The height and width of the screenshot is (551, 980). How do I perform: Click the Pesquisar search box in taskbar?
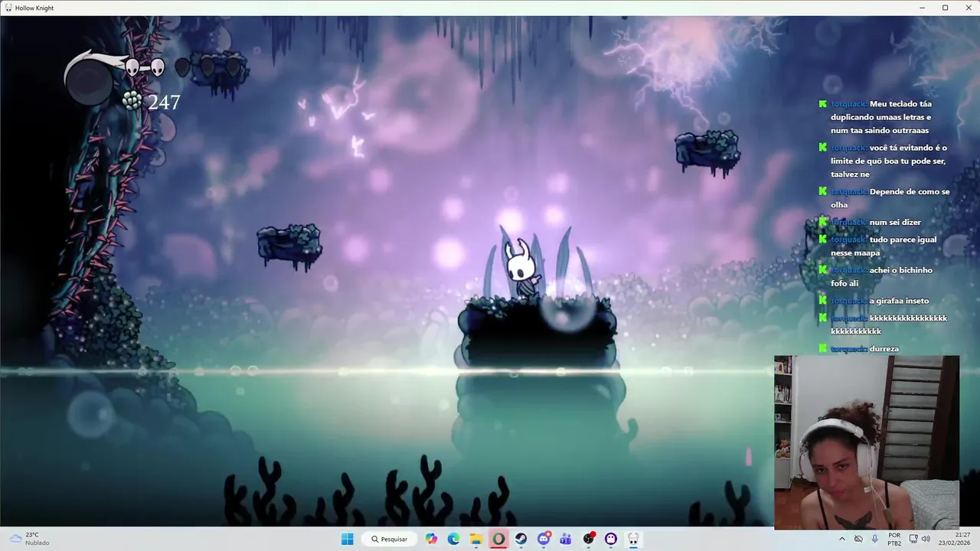click(390, 539)
